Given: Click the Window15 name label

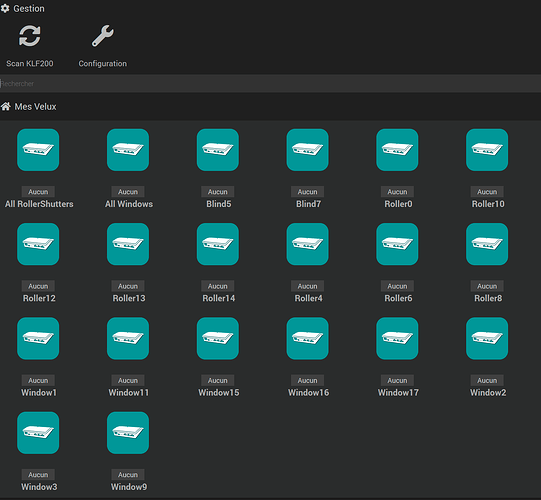Looking at the screenshot, I should [218, 393].
